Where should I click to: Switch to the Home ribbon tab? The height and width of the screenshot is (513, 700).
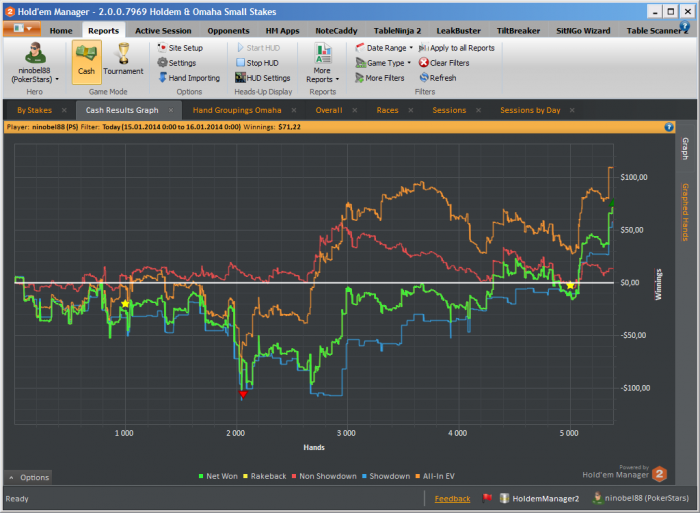61,31
